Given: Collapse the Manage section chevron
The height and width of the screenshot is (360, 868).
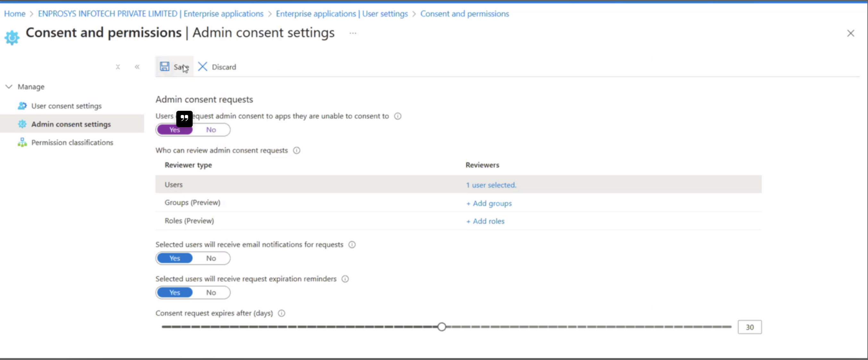Looking at the screenshot, I should point(9,86).
